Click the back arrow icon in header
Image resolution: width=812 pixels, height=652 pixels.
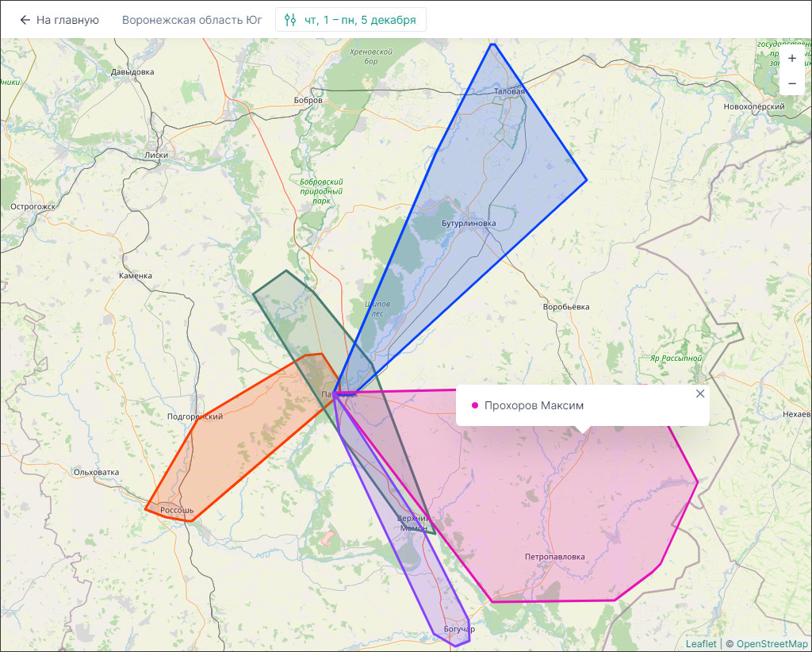tap(25, 20)
